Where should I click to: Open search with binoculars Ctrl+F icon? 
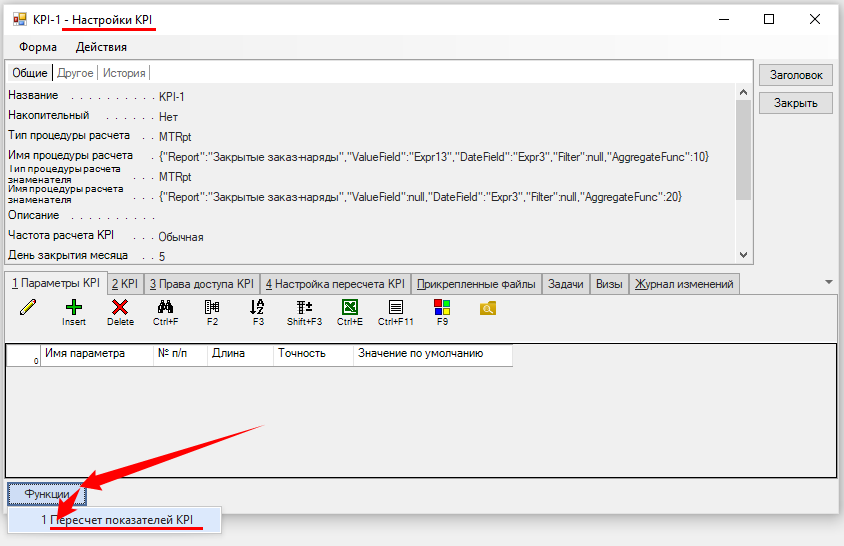point(166,309)
